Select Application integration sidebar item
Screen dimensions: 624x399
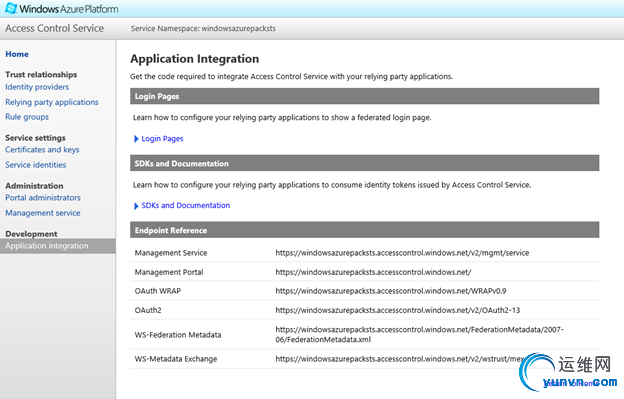[x=58, y=246]
